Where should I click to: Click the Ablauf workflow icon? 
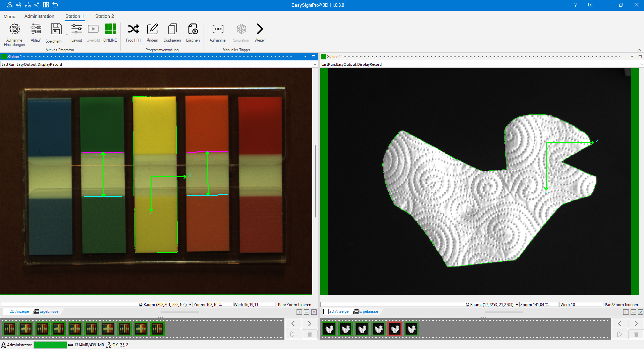tap(36, 30)
